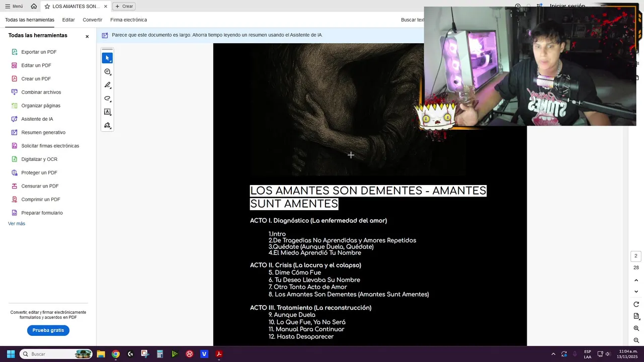This screenshot has width=644, height=362.
Task: Switch to Todas las herramientas tab
Action: [x=30, y=20]
